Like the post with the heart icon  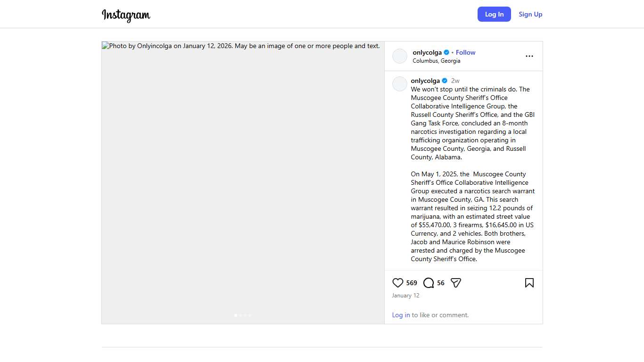point(398,283)
